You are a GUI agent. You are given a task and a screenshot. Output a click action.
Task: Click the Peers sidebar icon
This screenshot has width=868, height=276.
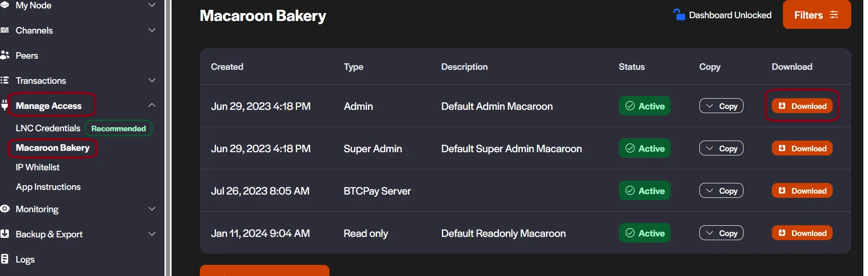point(5,55)
